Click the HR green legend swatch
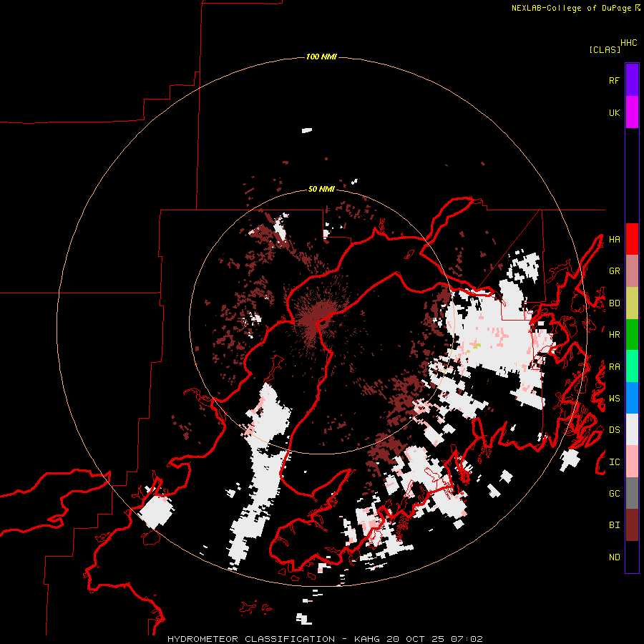 click(x=632, y=335)
